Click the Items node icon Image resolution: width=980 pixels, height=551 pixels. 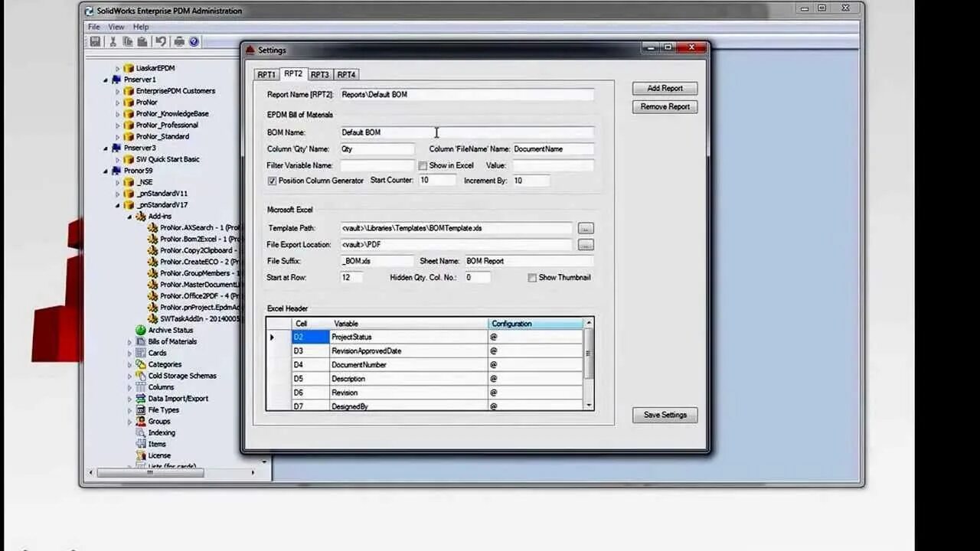(141, 444)
